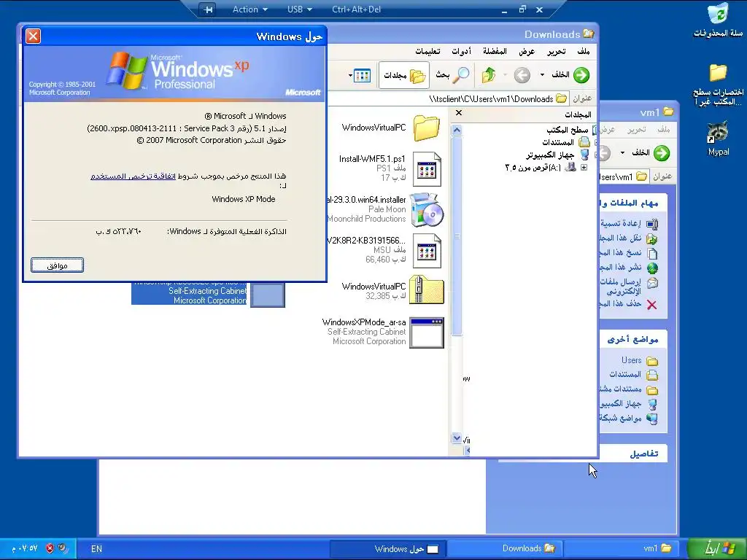Open the ملف (File) menu in vm1 window
The height and width of the screenshot is (560, 747).
[x=663, y=130]
